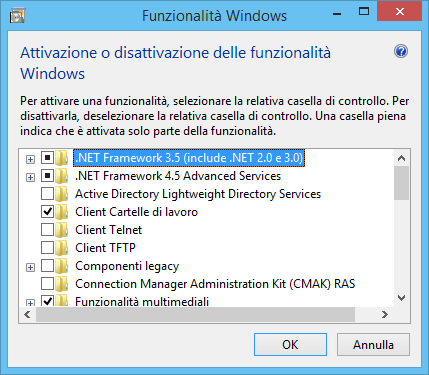Select Client Telnet label
This screenshot has height=375, width=429.
109,230
